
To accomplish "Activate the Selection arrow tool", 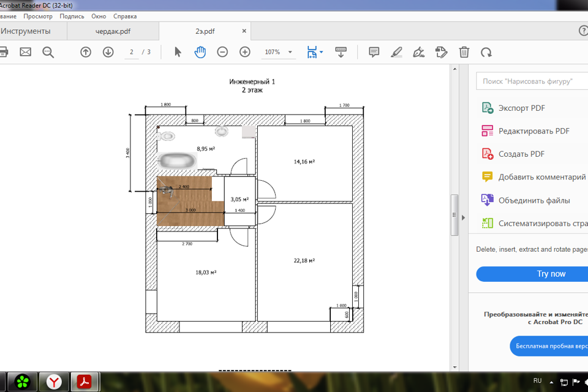I will pyautogui.click(x=178, y=52).
